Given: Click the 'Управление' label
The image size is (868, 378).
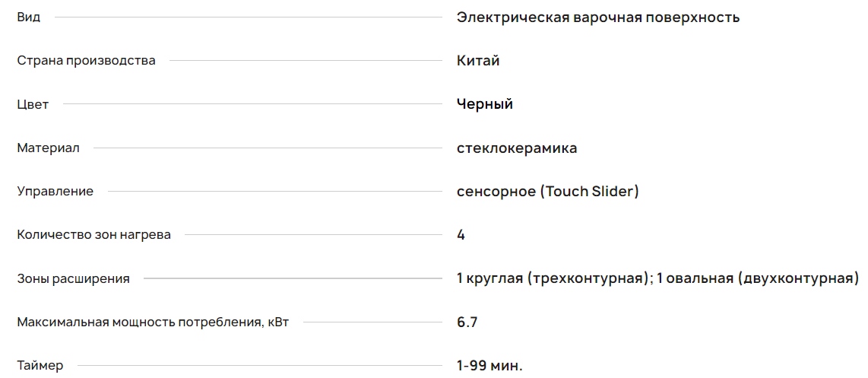Looking at the screenshot, I should (x=55, y=192).
